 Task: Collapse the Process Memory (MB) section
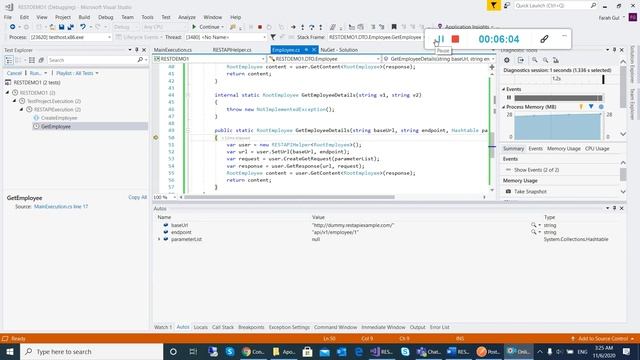504,107
